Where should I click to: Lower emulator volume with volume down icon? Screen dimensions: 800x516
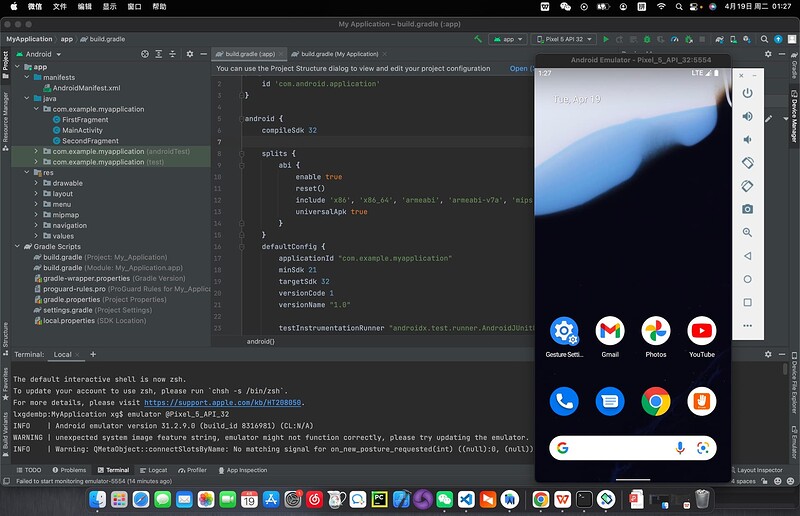[747, 139]
